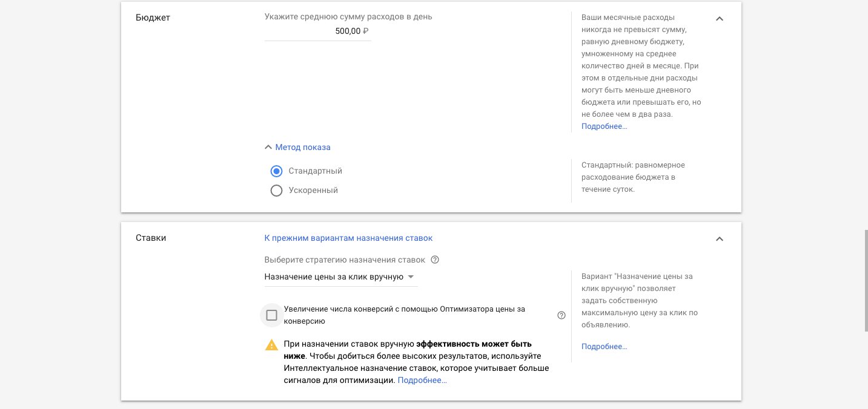This screenshot has height=409, width=868.
Task: Collapse the Метод показа section
Action: [297, 146]
